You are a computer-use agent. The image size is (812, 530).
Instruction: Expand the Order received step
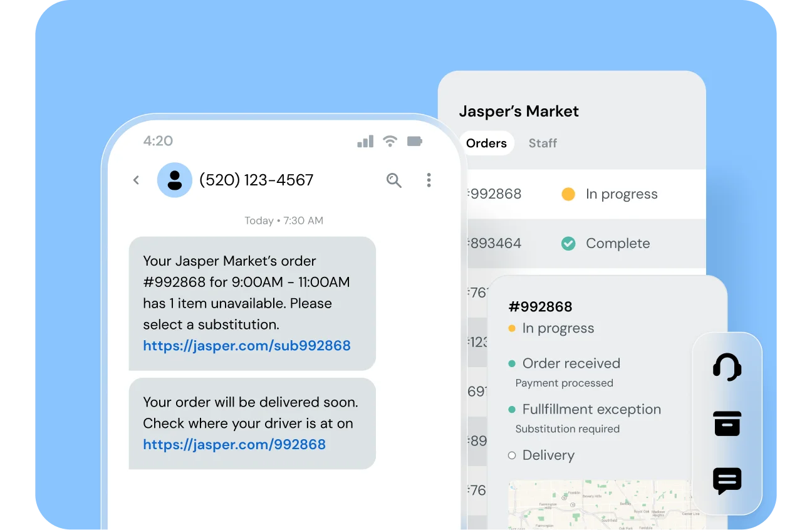[571, 363]
